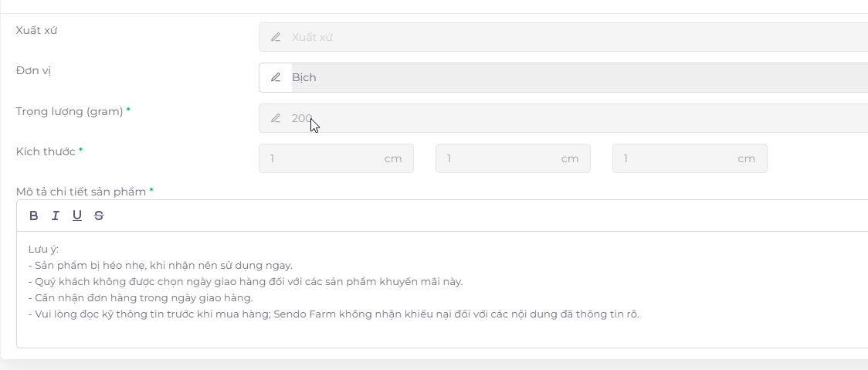Click the first Kích thước cm field
The height and width of the screenshot is (370, 868).
click(336, 158)
